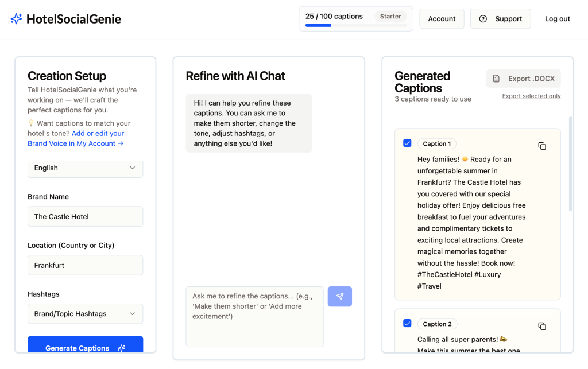
Task: Click the Export selected only link
Action: coord(531,96)
